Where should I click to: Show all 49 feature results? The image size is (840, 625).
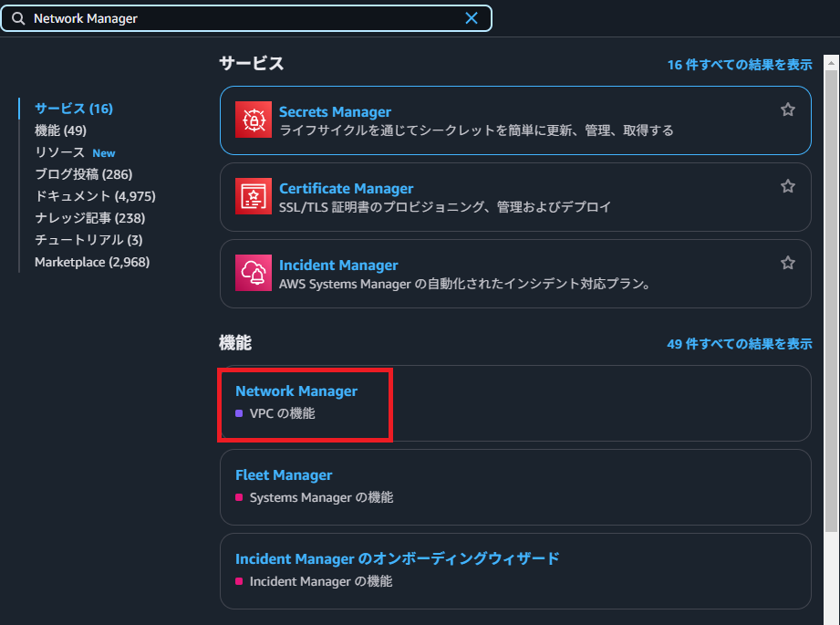click(x=740, y=344)
